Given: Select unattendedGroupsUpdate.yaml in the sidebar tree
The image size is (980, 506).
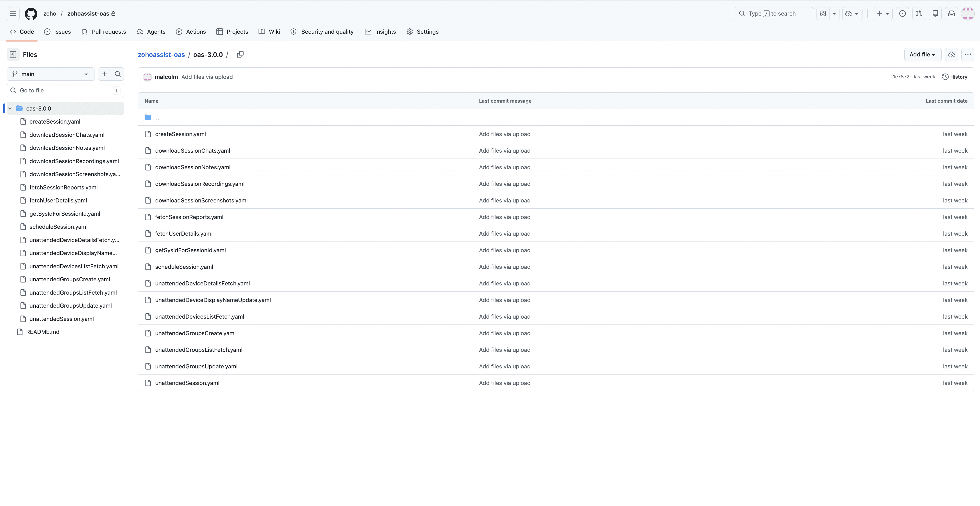Looking at the screenshot, I should [70, 306].
